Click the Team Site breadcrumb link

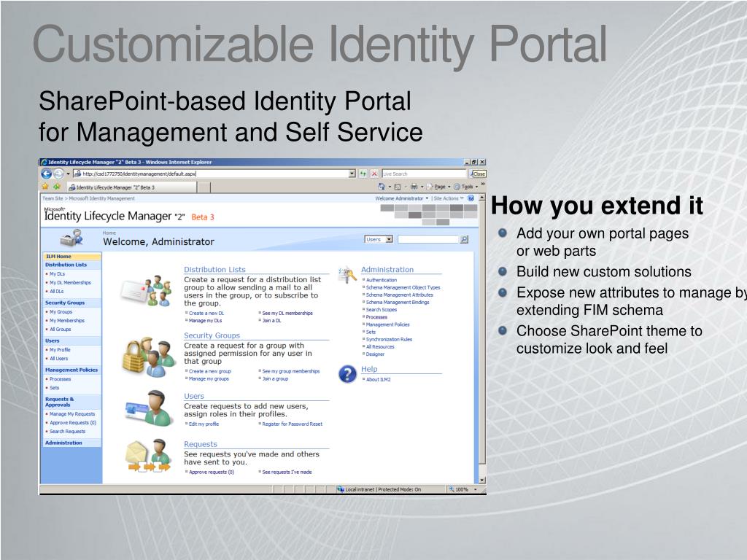(x=53, y=198)
